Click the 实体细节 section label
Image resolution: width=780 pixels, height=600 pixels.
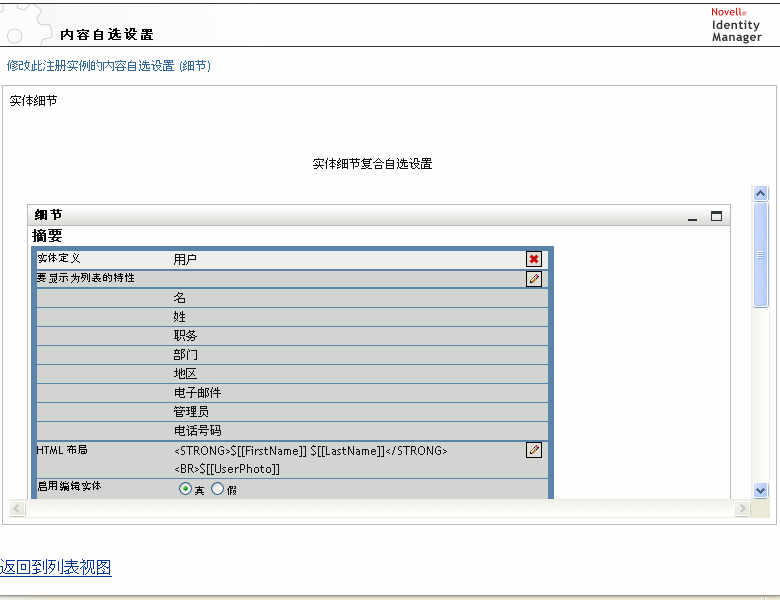(x=33, y=100)
